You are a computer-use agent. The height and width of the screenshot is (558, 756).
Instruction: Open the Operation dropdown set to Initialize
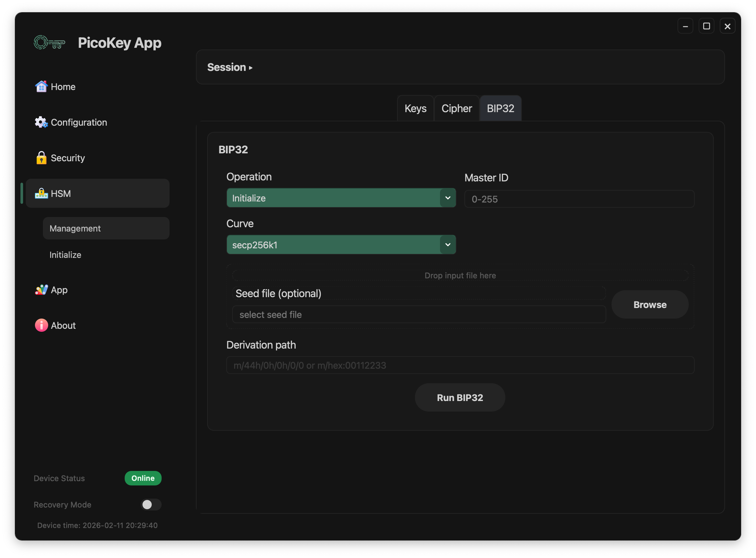(341, 198)
